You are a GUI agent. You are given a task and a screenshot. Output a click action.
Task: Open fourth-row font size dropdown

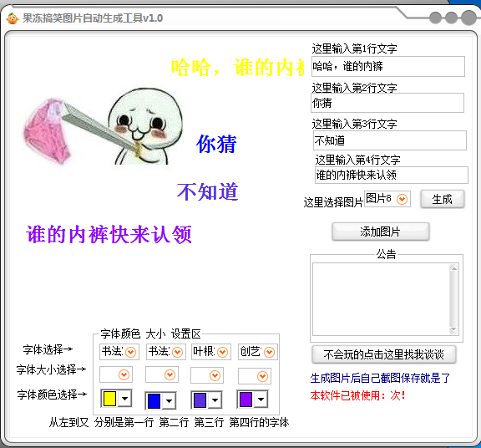(x=255, y=376)
